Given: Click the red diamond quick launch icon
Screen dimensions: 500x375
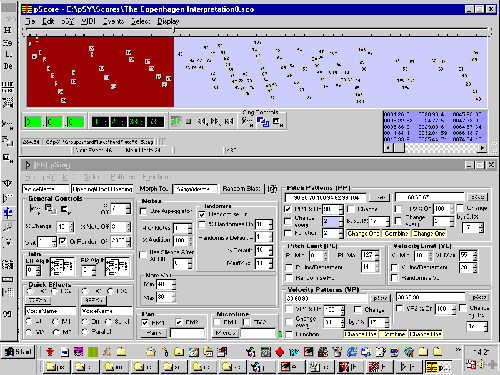Looking at the screenshot, I should [x=279, y=352].
